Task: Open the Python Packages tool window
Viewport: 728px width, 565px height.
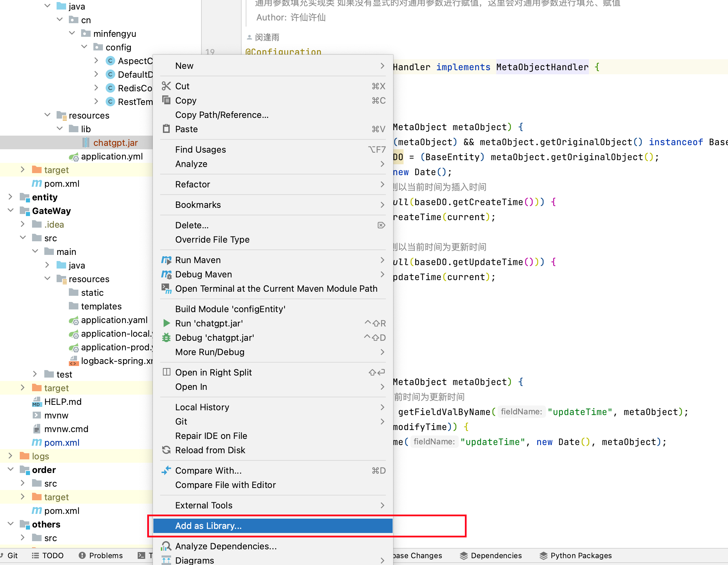Action: 576,555
